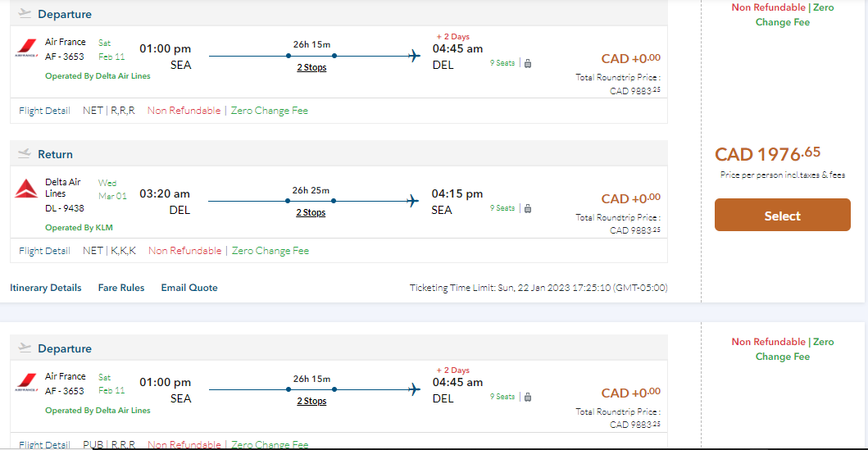Show the 2 Stops details for the first 26h 15m departure
Image resolution: width=868 pixels, height=450 pixels.
pyautogui.click(x=311, y=68)
